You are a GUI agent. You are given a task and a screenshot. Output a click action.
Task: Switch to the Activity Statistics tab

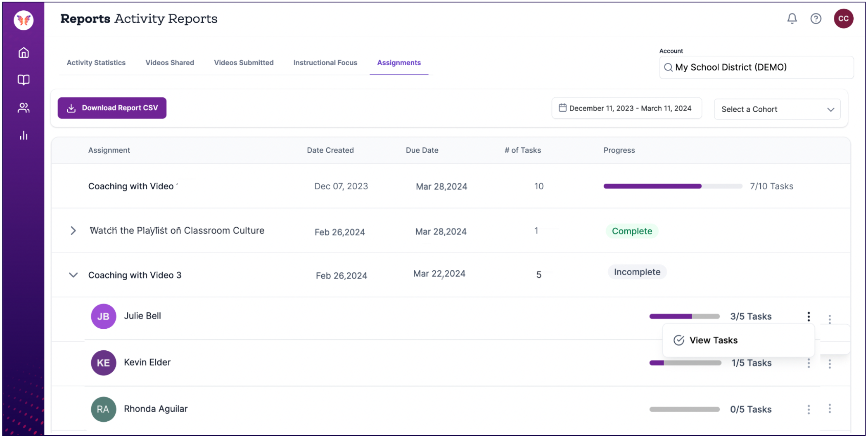[x=96, y=63]
